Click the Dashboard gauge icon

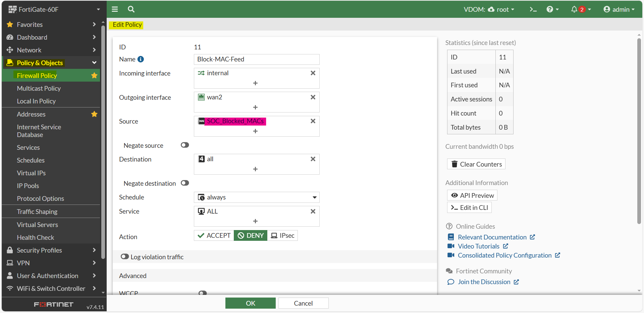click(10, 37)
